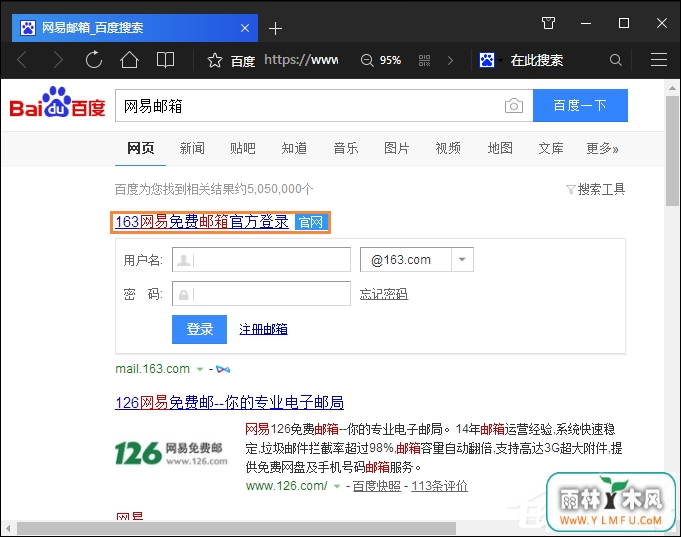The width and height of the screenshot is (681, 537).
Task: Click the www.126.com/ green URL
Action: (287, 486)
